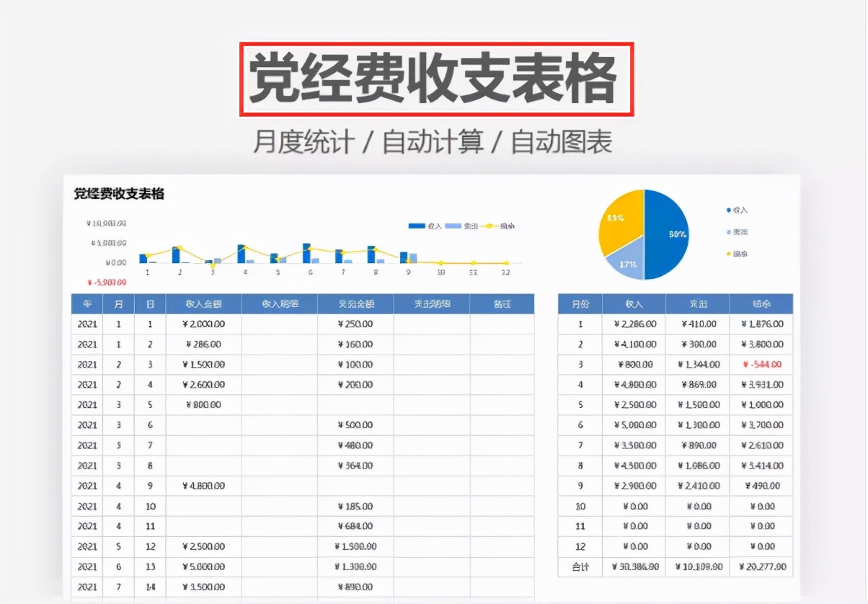Select the 月份 header in the summary table
Screen dimensions: 868x604
[x=580, y=303]
